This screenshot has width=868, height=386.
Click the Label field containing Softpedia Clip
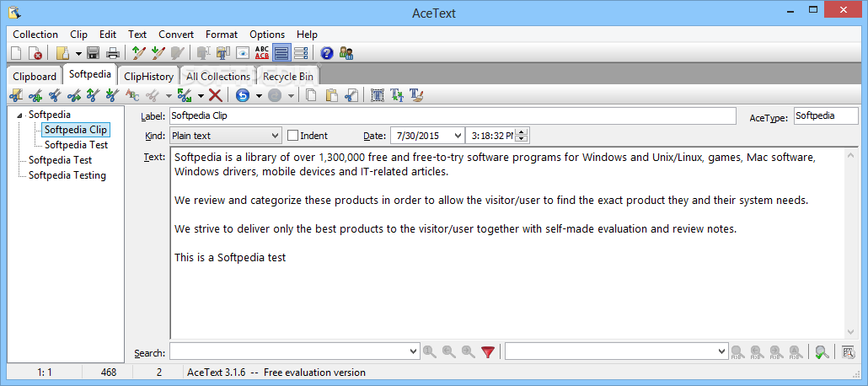click(x=453, y=116)
